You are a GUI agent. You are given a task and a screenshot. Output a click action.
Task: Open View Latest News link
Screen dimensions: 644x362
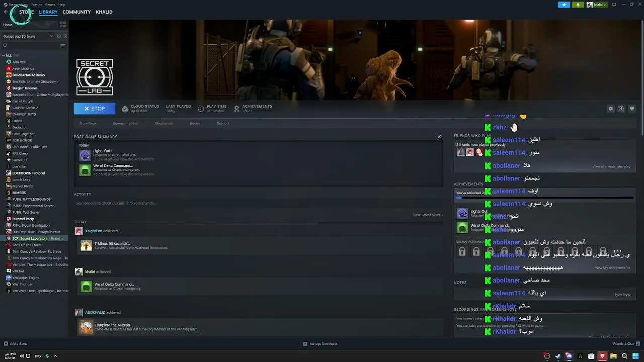coord(427,215)
